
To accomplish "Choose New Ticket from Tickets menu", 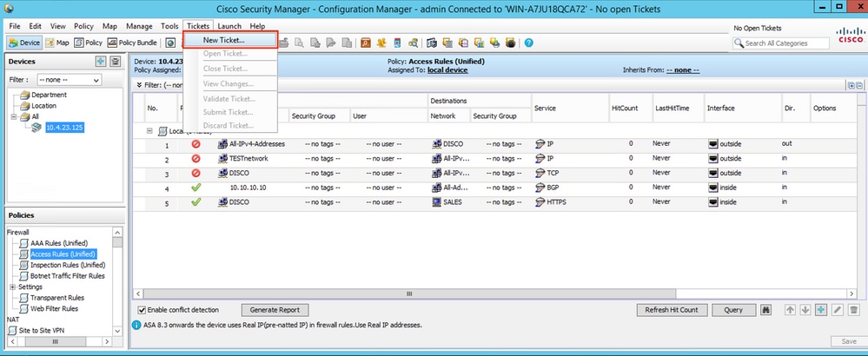I will [x=229, y=40].
